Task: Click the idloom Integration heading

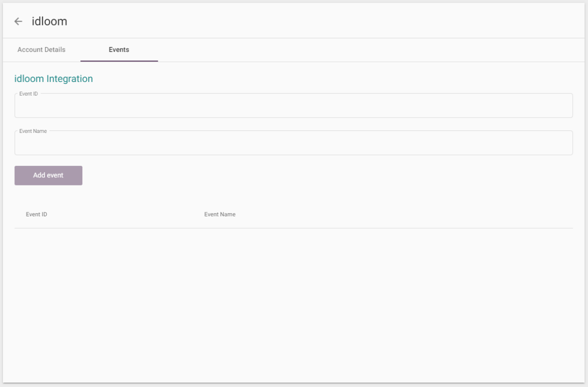Action: (54, 78)
